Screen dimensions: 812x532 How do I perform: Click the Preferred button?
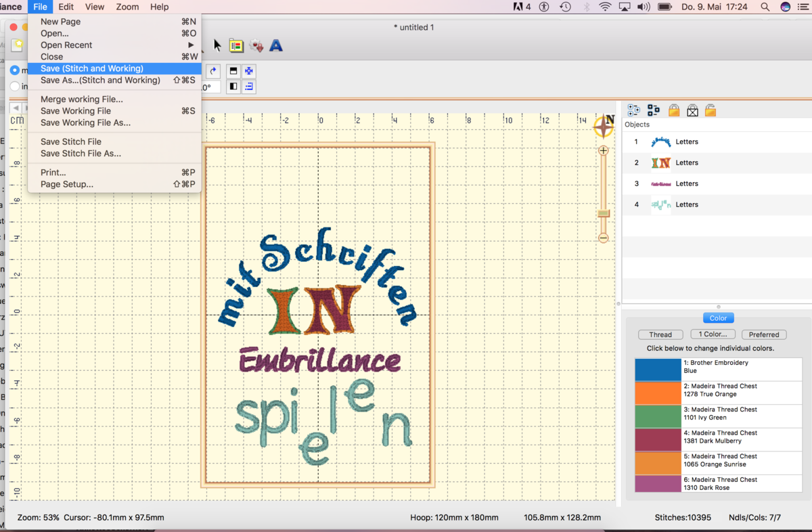(764, 334)
